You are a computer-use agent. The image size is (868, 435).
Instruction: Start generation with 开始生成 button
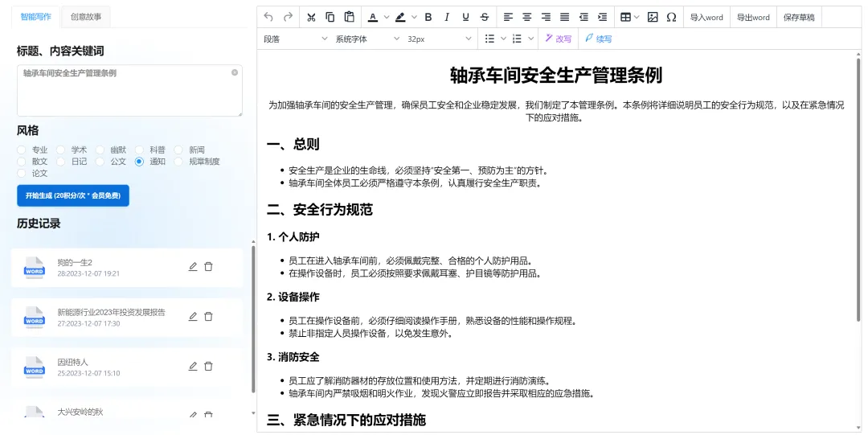(73, 195)
